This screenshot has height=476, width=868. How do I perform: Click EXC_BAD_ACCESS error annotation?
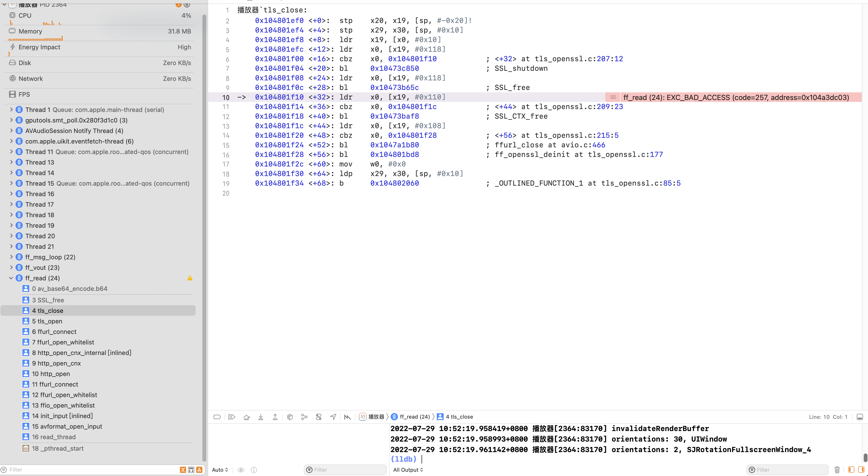(736, 97)
